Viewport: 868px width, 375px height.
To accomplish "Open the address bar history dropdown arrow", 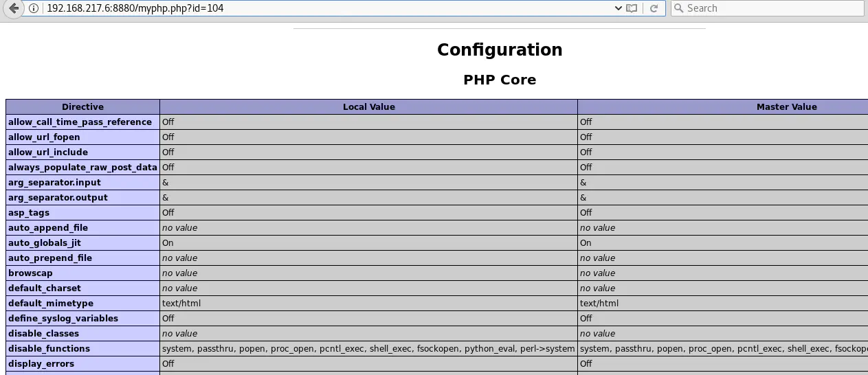I will point(618,8).
